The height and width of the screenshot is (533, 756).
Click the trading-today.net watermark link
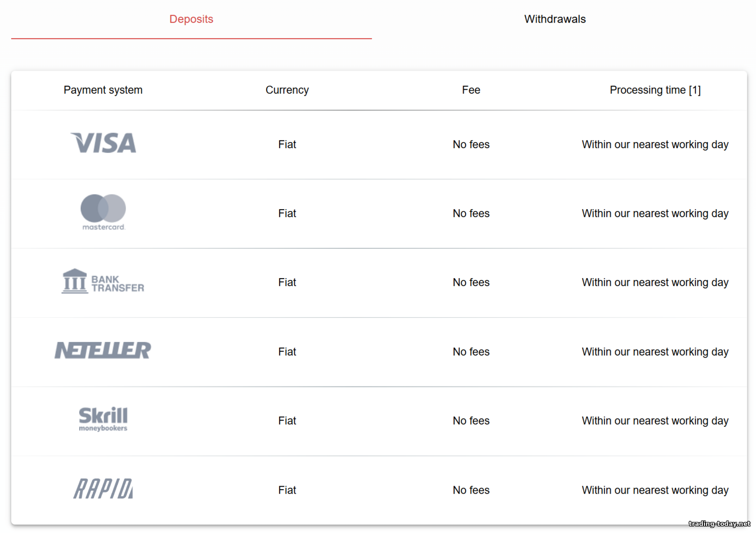click(x=719, y=524)
